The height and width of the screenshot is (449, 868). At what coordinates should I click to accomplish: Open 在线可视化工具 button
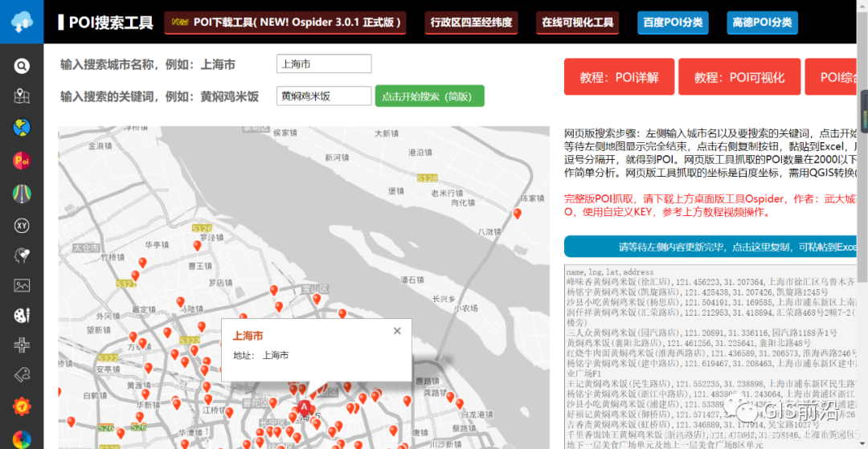coord(577,22)
